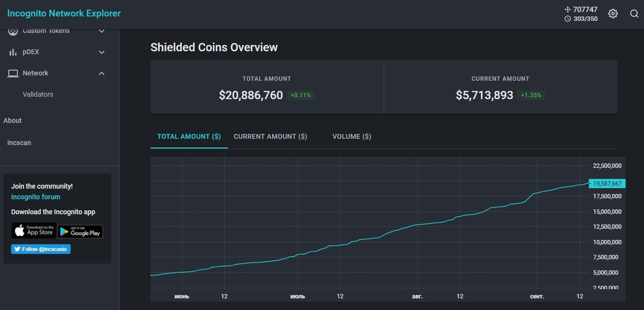Viewport: 644px width, 310px height.
Task: Expand the pDEX menu chevron
Action: pyautogui.click(x=102, y=52)
